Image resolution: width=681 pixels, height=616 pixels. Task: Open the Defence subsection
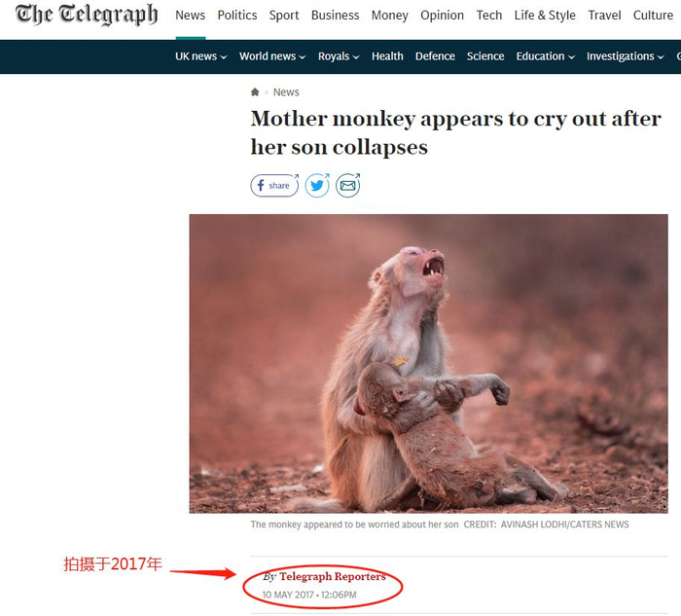[x=435, y=56]
